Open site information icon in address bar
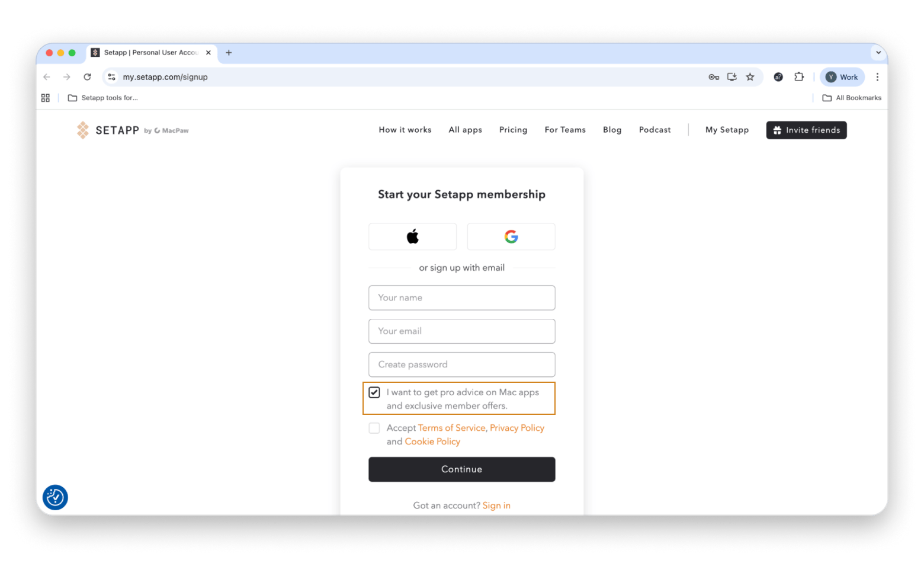 111,77
